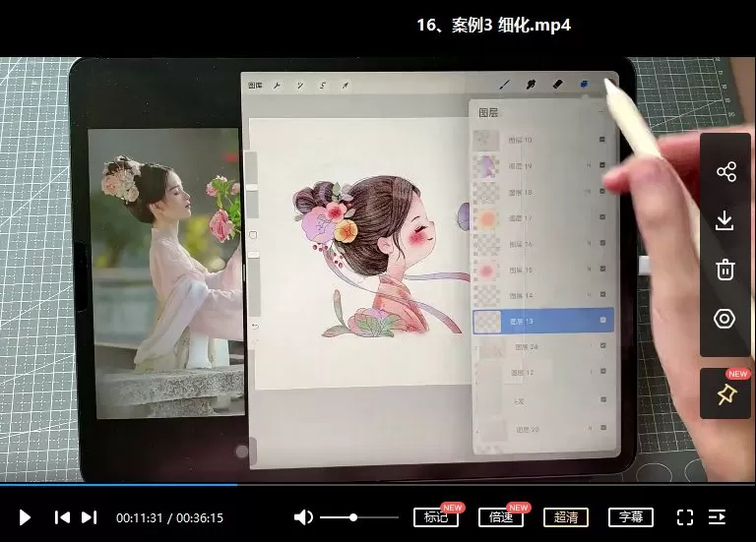
Task: Toggle visibility checkbox of 图层 19
Action: 602,165
